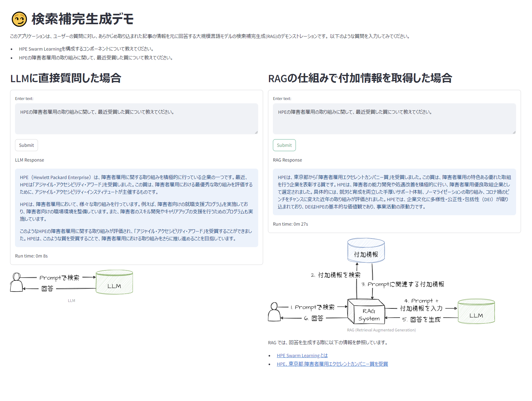This screenshot has width=532, height=401.
Task: Click the textarea resize handle in the LLM panel
Action: point(256,132)
